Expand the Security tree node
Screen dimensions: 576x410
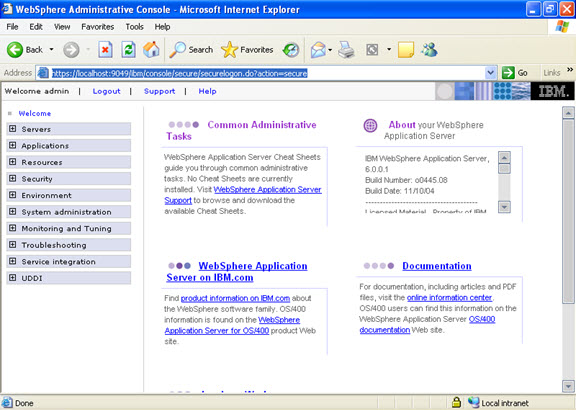pyautogui.click(x=12, y=178)
